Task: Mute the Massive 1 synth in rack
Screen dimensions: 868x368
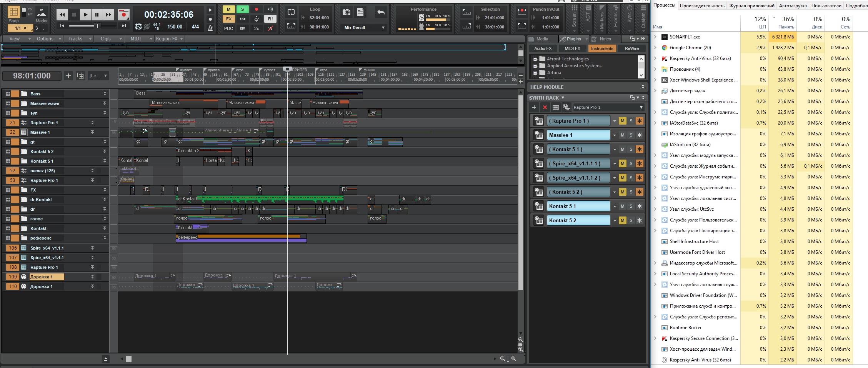Action: pyautogui.click(x=622, y=135)
